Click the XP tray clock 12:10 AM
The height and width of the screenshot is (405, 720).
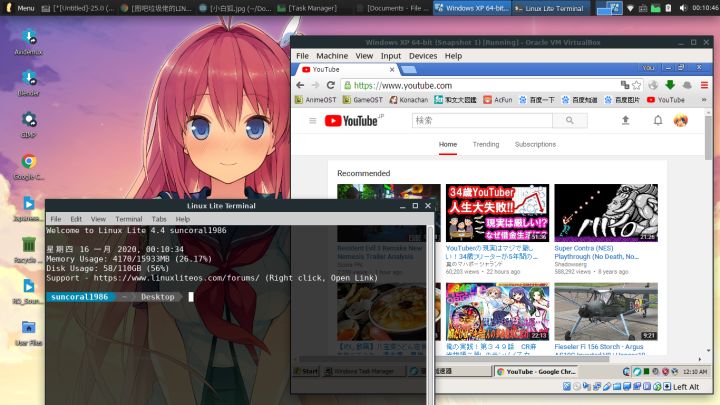pos(695,371)
